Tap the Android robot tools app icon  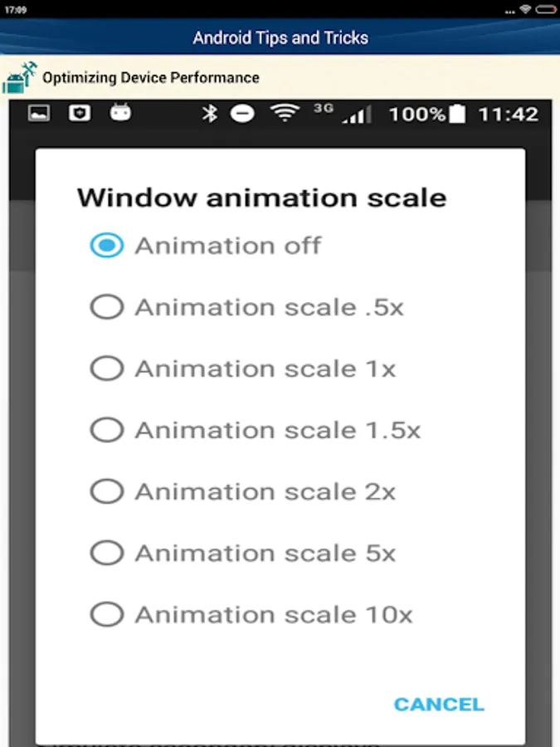click(19, 77)
